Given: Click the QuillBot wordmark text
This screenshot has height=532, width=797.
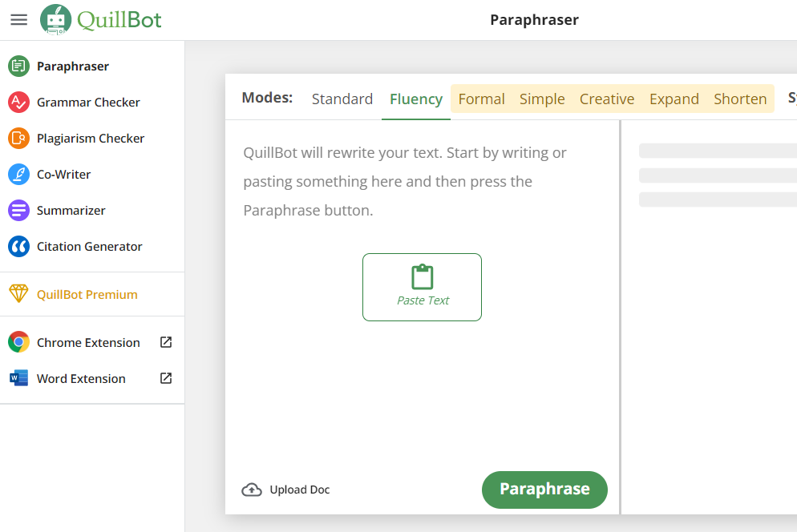Looking at the screenshot, I should click(x=119, y=20).
